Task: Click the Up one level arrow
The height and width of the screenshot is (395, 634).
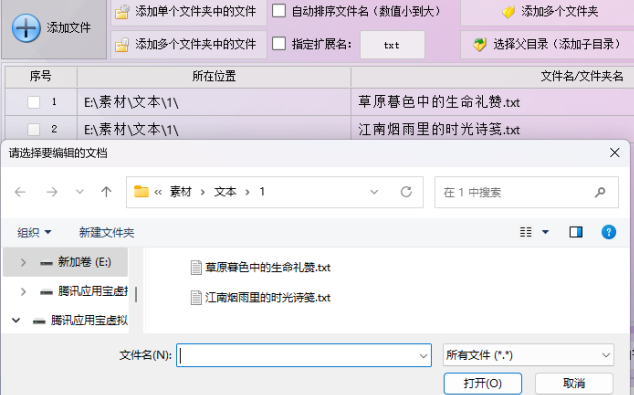Action: click(x=106, y=192)
